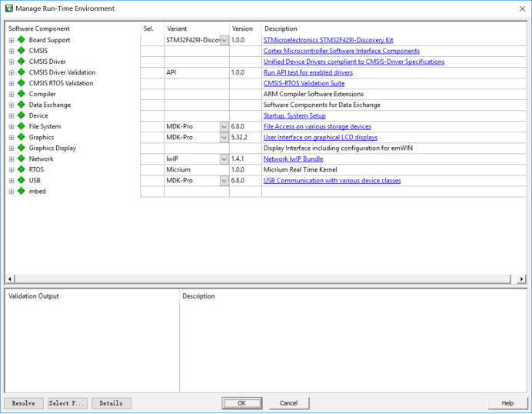Viewport: 532px width, 414px height.
Task: Click the Sel. cell for RTOS
Action: (x=152, y=170)
